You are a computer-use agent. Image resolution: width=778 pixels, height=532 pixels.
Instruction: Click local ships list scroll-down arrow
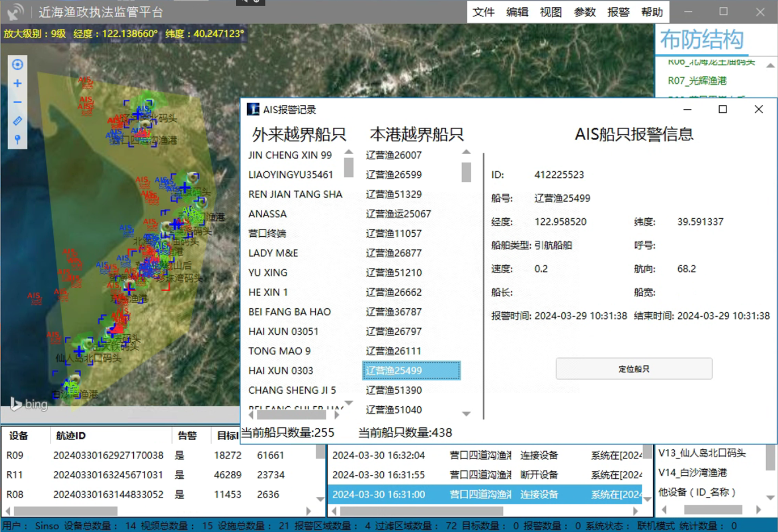(x=466, y=414)
